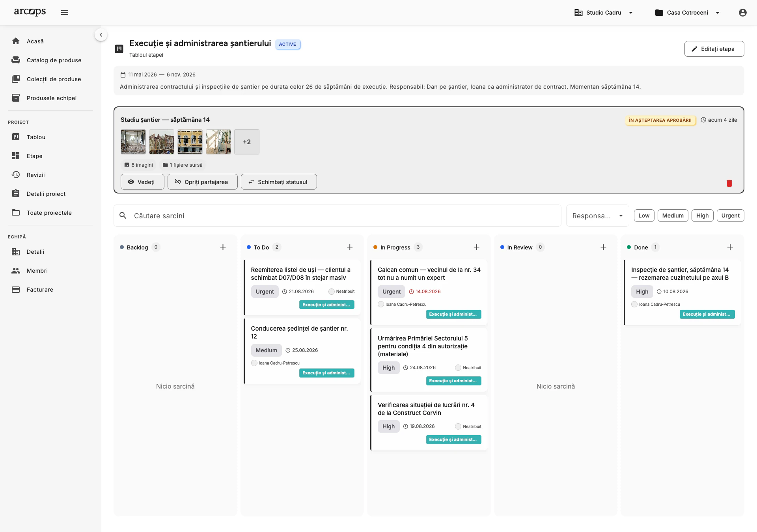
Task: Toggle the Urgent priority filter
Action: (730, 216)
